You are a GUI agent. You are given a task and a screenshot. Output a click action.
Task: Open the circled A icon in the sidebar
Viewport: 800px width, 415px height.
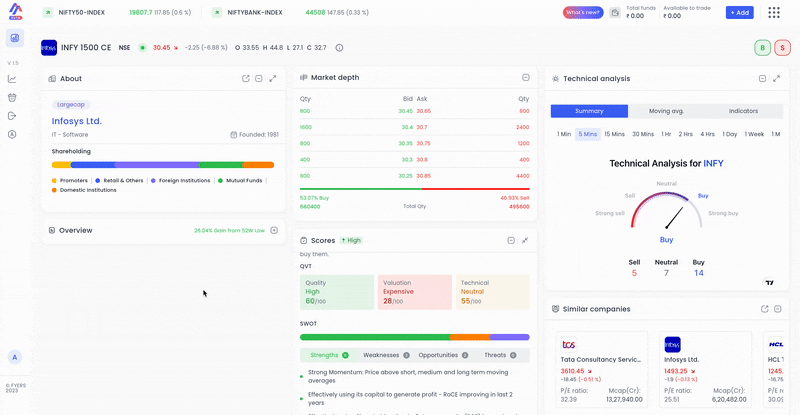[x=12, y=134]
